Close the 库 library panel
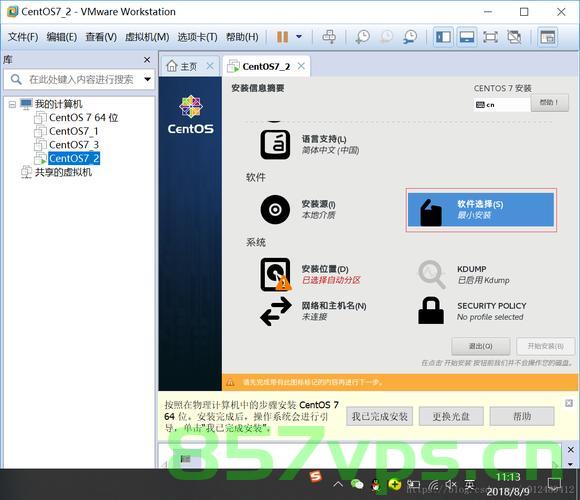This screenshot has height=500, width=580. pos(147,60)
